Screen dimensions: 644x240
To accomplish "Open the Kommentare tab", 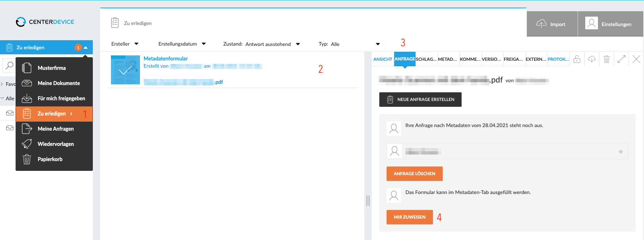I will pos(470,59).
